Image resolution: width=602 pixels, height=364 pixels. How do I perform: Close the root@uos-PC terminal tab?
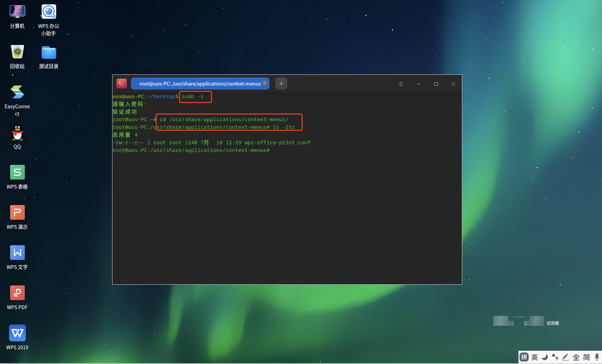(x=264, y=83)
